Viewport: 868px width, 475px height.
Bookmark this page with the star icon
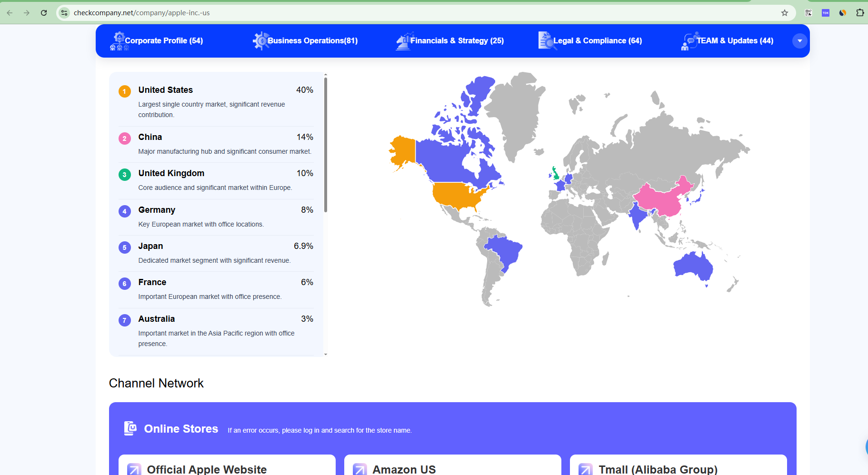[785, 13]
